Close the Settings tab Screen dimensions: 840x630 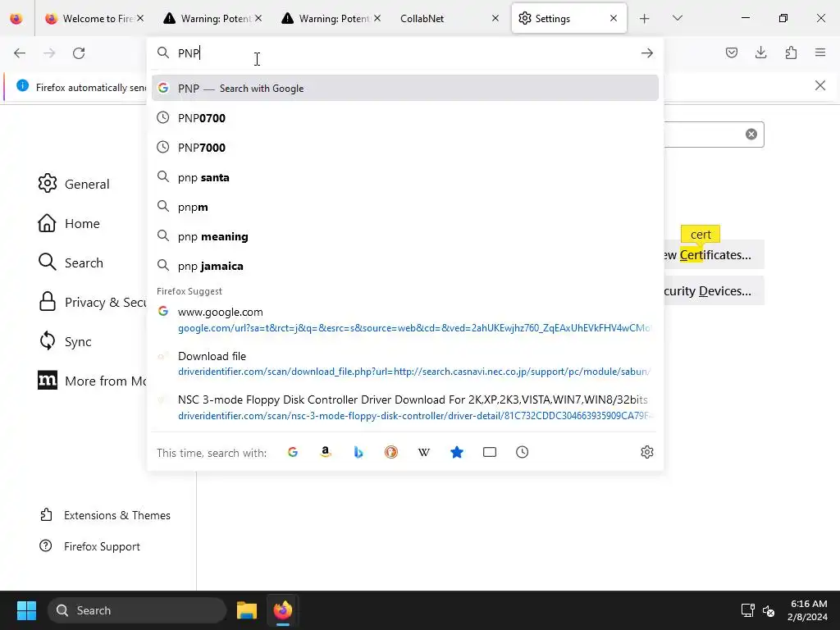coord(614,18)
